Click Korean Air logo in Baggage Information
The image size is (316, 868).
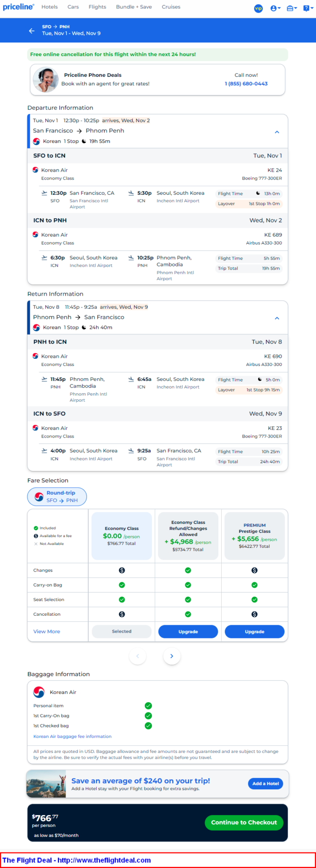coord(39,692)
